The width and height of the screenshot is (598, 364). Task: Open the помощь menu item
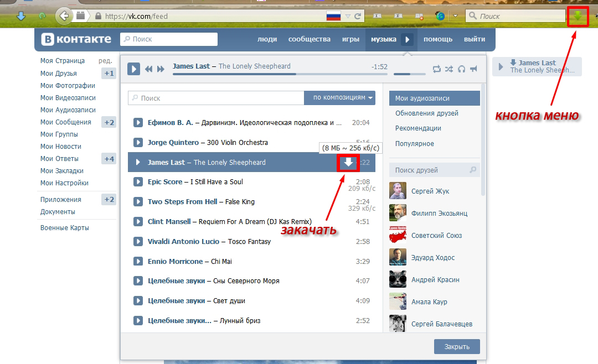click(x=438, y=39)
